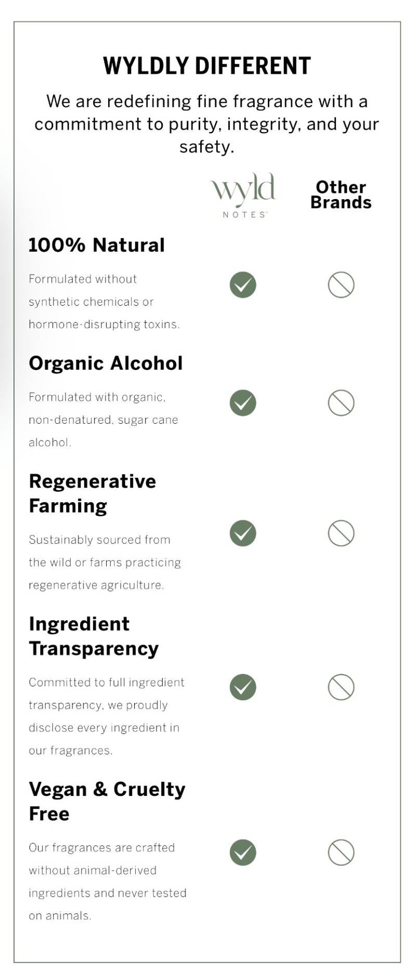This screenshot has width=416, height=980.
Task: Click the WYLDLY DIFFERENT heading
Action: 207,66
